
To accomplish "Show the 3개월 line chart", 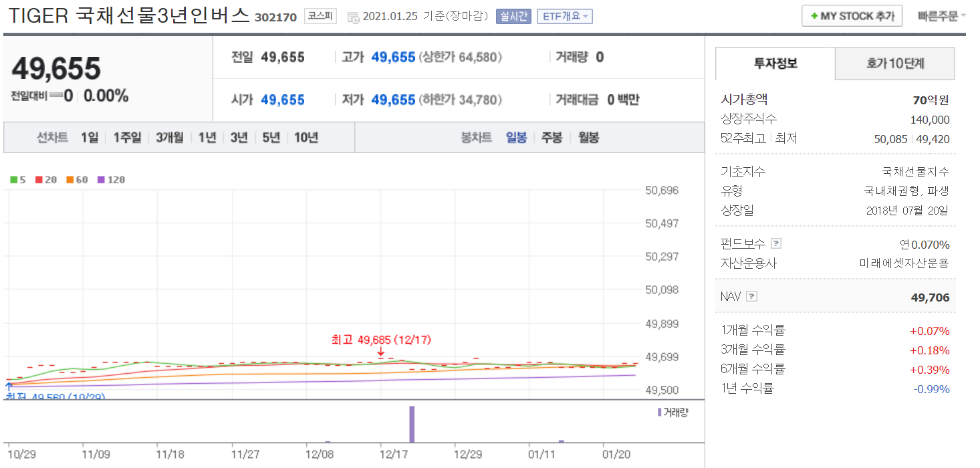I will [x=170, y=138].
